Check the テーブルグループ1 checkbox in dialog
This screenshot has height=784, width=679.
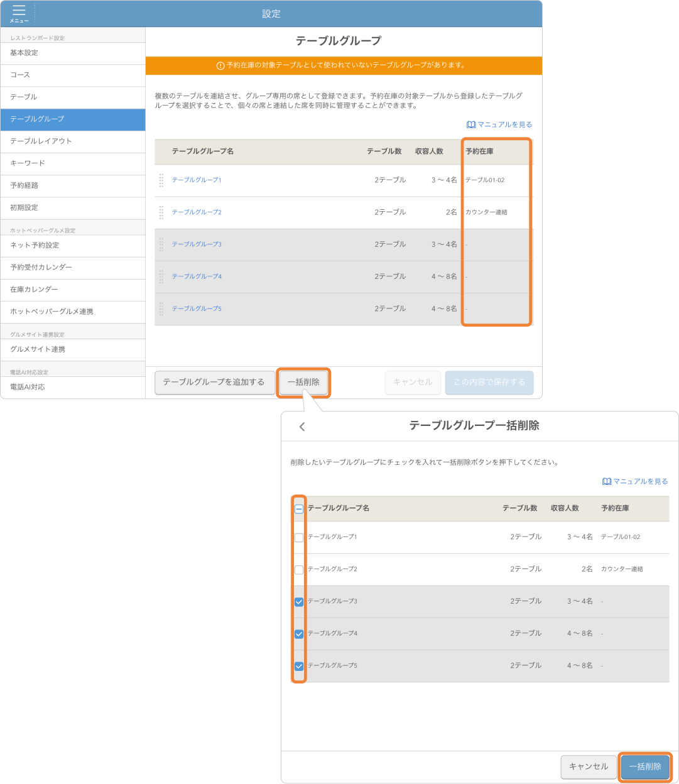click(x=299, y=538)
